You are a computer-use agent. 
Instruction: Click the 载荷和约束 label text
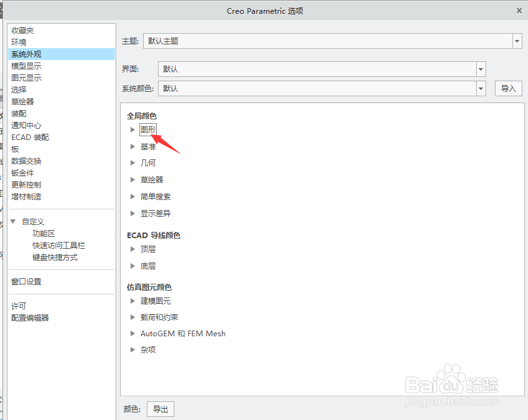point(159,317)
